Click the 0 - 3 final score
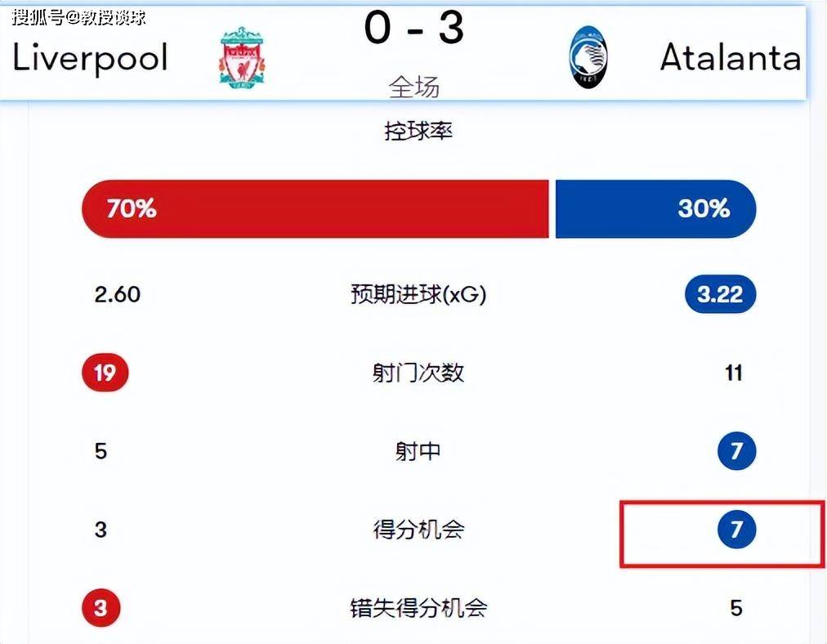Viewport: 827px width, 644px height. (x=414, y=28)
